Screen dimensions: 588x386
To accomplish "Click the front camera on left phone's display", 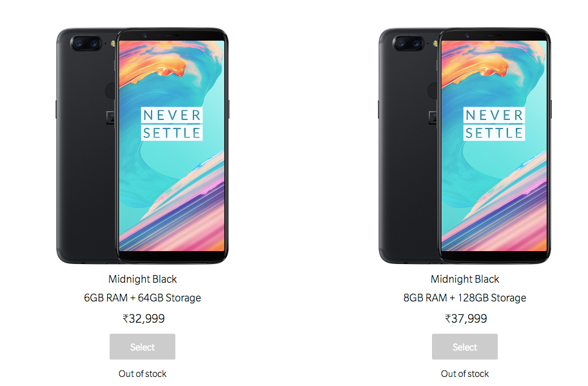I will [x=144, y=36].
